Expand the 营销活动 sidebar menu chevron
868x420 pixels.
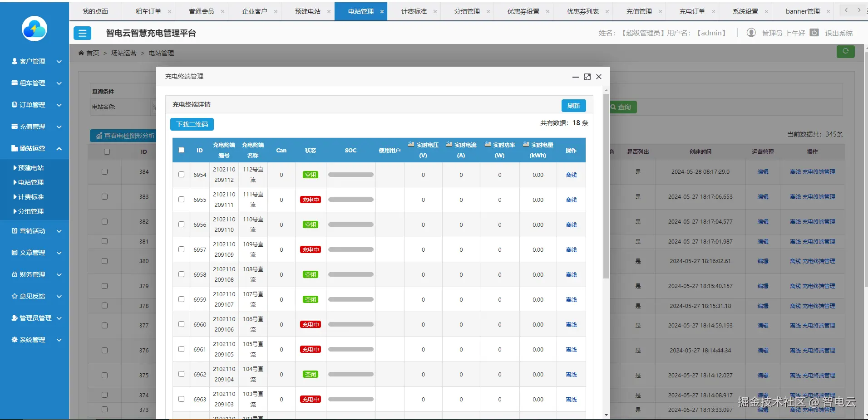(59, 231)
